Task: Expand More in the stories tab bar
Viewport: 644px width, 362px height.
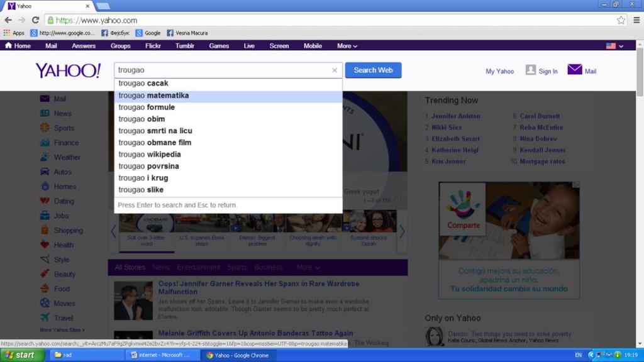Action: click(x=308, y=267)
